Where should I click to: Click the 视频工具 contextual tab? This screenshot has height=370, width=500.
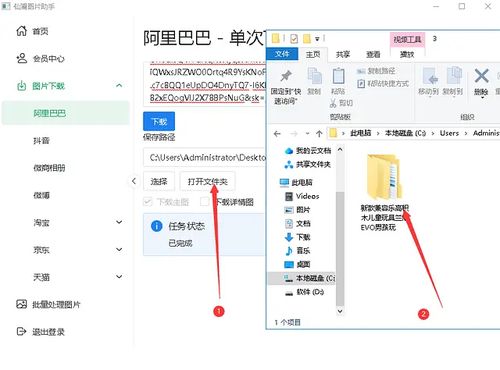[407, 40]
